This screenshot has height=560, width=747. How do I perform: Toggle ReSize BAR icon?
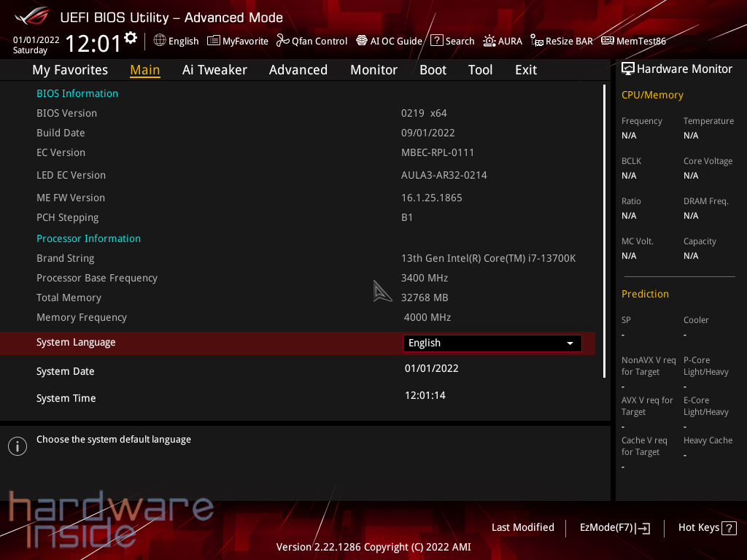[537, 41]
